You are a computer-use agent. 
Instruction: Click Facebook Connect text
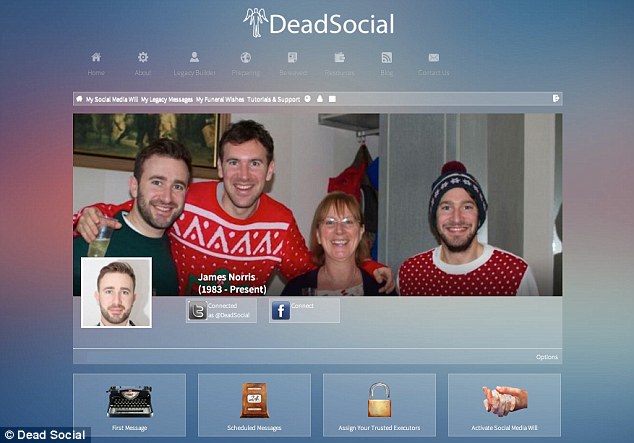coord(302,306)
